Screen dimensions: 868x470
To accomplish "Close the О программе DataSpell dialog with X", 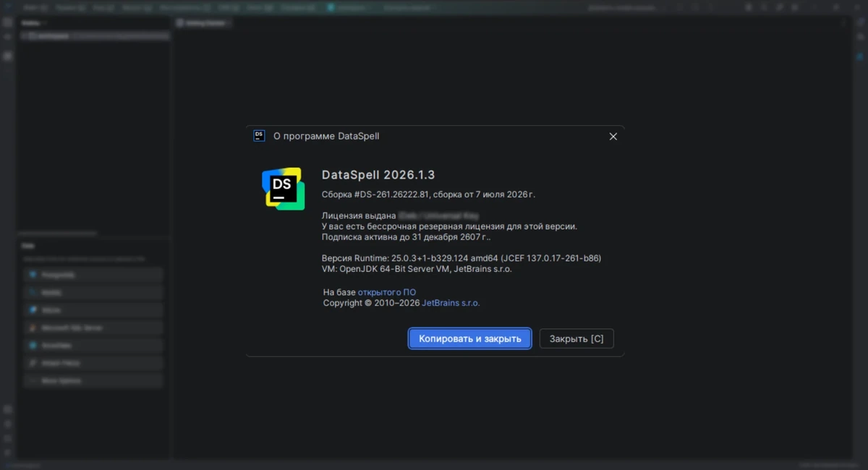I will tap(613, 136).
